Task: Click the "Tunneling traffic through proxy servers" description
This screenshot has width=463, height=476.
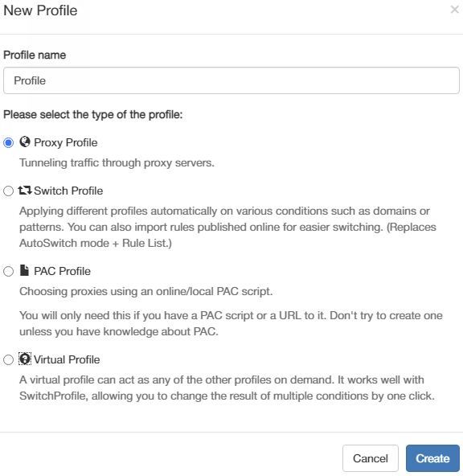Action: (117, 162)
